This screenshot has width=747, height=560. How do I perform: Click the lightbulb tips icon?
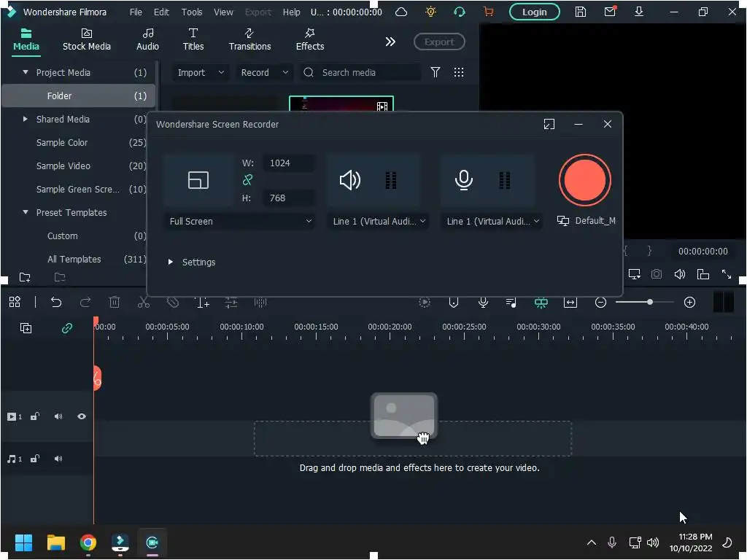click(x=430, y=12)
